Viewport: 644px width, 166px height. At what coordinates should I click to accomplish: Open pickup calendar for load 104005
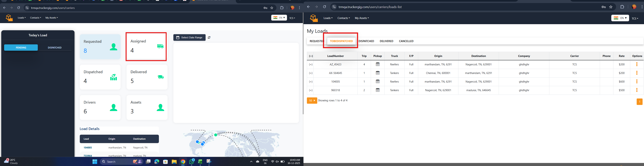(x=378, y=81)
